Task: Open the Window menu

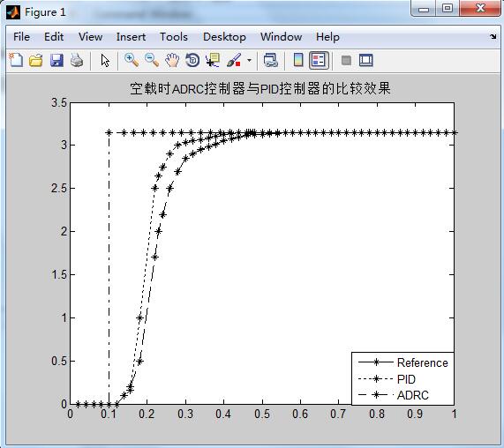Action: 281,37
